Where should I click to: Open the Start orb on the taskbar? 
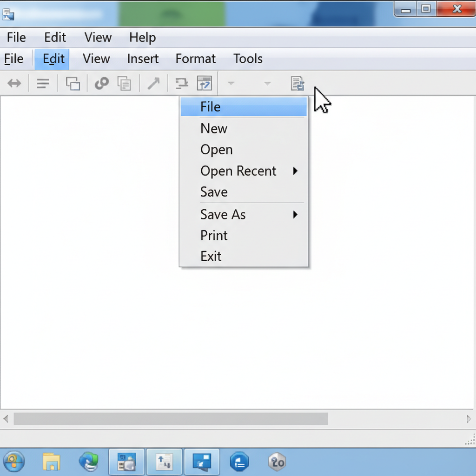coord(14,462)
